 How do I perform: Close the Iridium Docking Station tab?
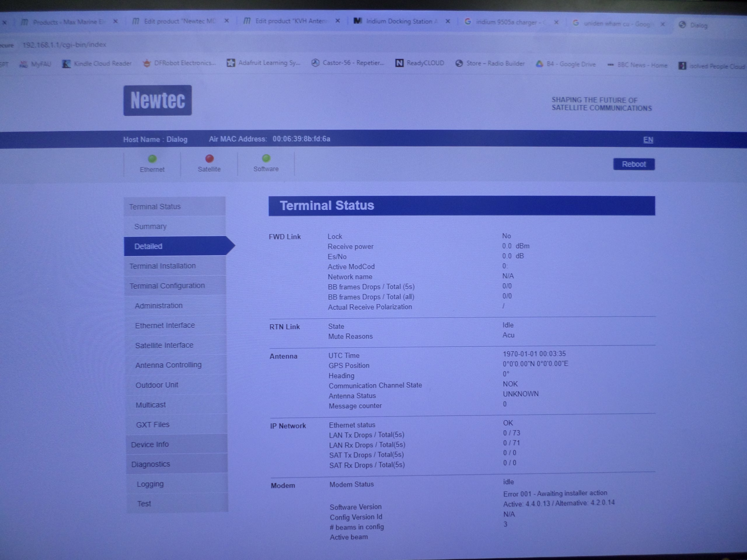coord(448,21)
